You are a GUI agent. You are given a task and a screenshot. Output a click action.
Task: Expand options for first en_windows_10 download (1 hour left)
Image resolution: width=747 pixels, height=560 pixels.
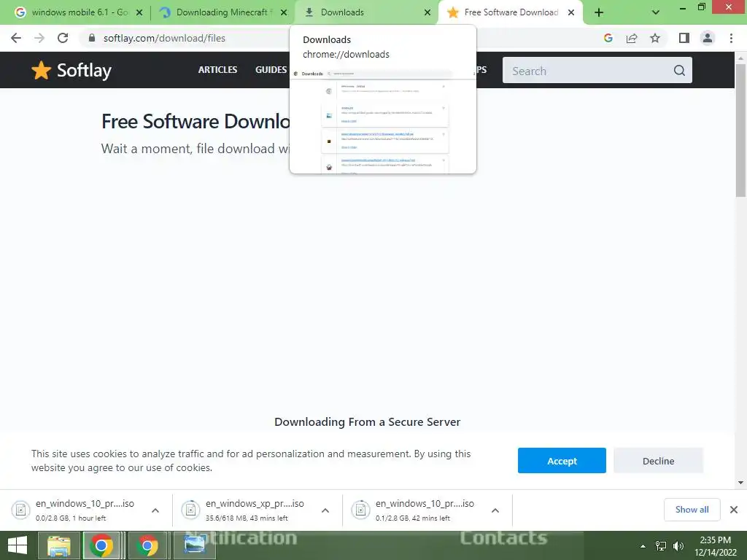tap(155, 510)
